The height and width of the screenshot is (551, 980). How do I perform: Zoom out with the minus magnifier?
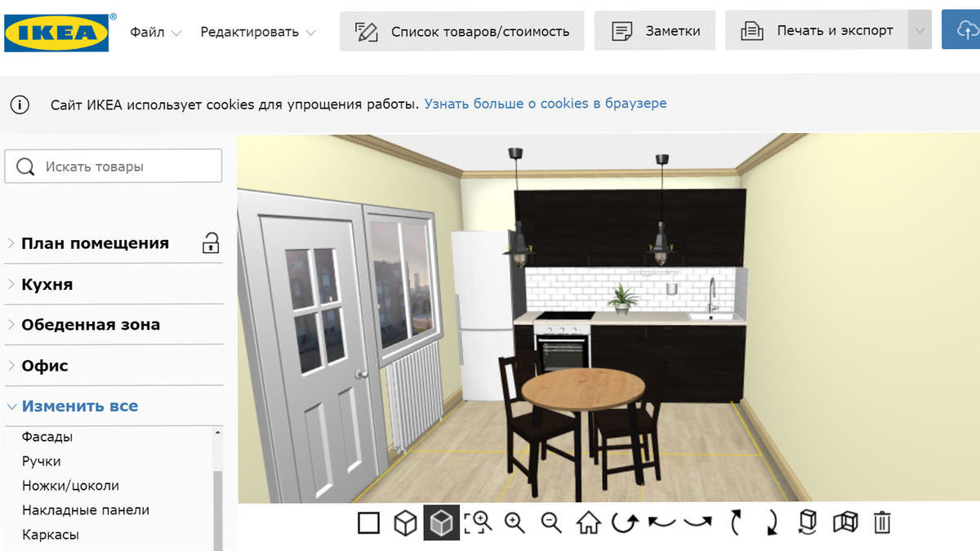click(x=551, y=522)
